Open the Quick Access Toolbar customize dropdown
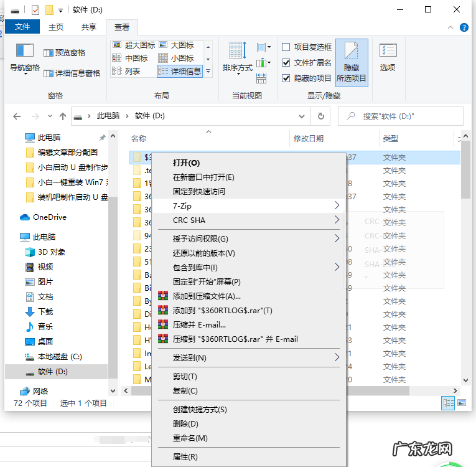This screenshot has height=467, width=476. (x=61, y=11)
